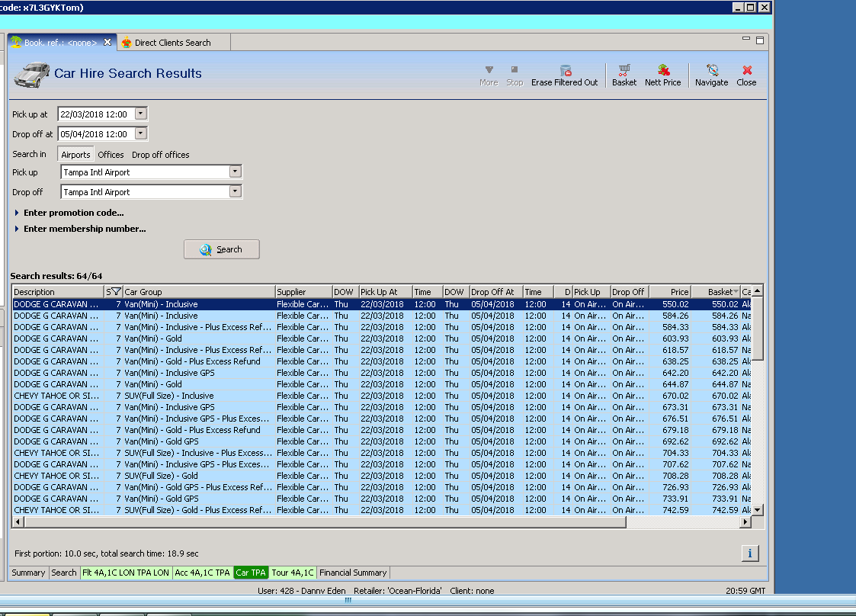Click the More results toolbar icon
The height and width of the screenshot is (616, 856).
click(489, 71)
